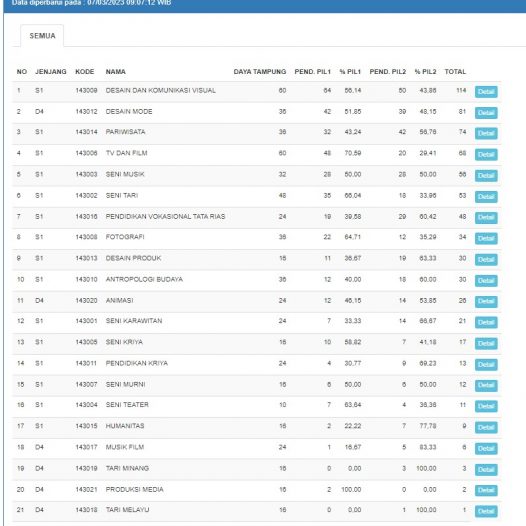
Task: Show Detail for Tari Melayu
Action: click(x=486, y=511)
